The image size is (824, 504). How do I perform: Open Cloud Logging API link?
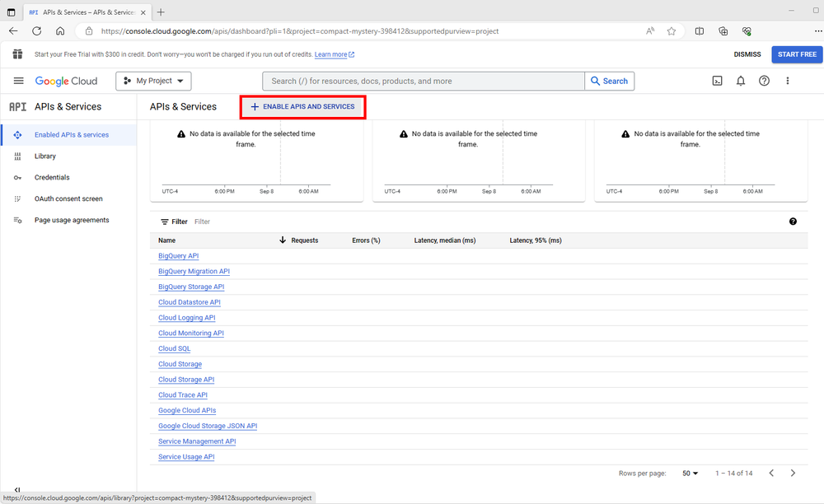coord(186,318)
